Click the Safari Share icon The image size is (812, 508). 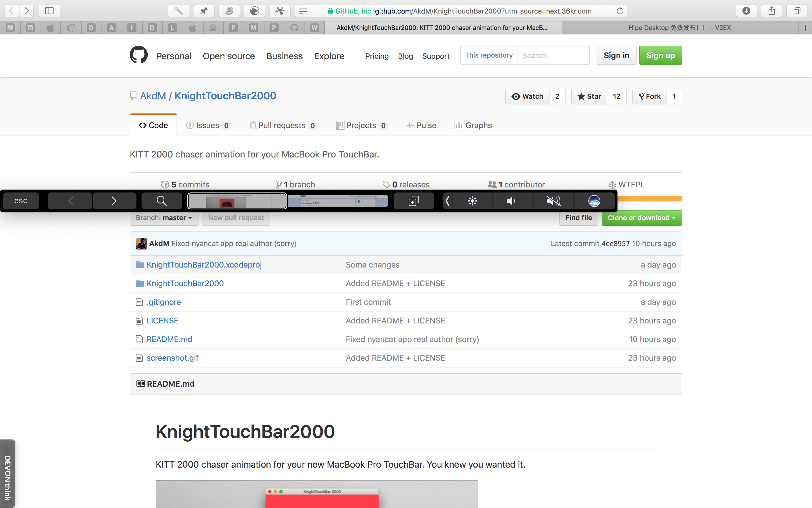[772, 11]
